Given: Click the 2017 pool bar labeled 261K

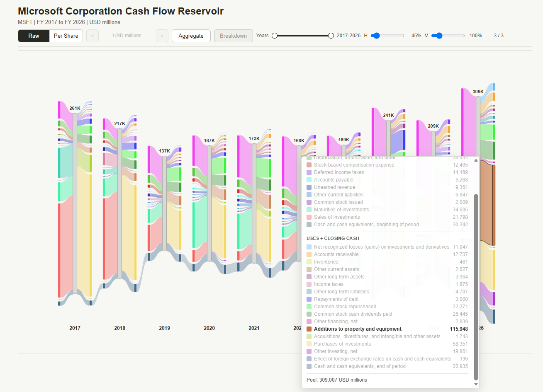Looking at the screenshot, I should pyautogui.click(x=75, y=203).
